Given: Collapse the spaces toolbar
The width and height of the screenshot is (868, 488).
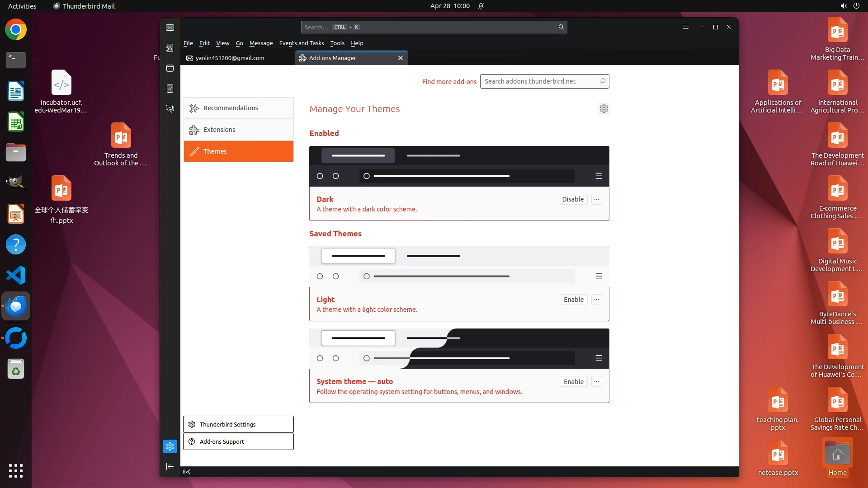Looking at the screenshot, I should click(x=170, y=466).
